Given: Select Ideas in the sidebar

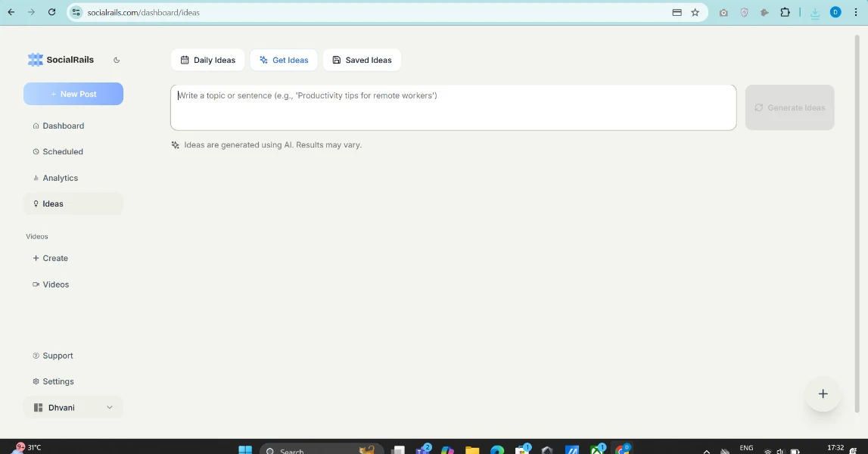Looking at the screenshot, I should pos(73,204).
